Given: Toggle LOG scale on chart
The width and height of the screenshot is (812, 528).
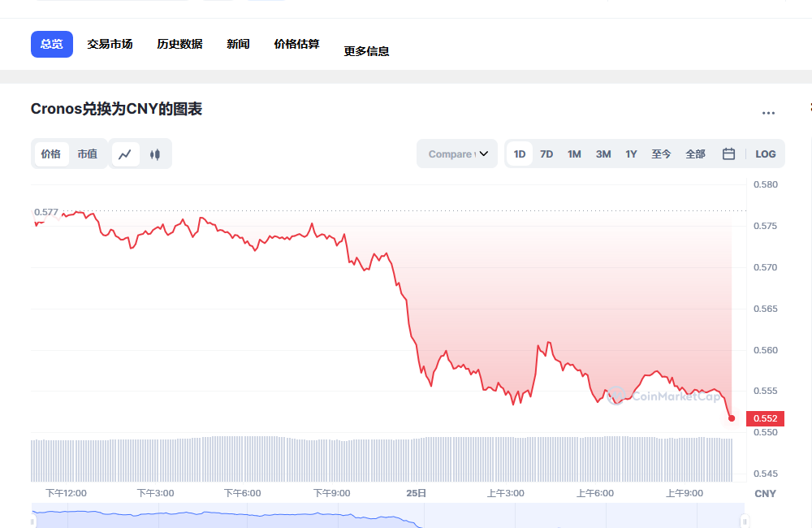Looking at the screenshot, I should tap(766, 154).
